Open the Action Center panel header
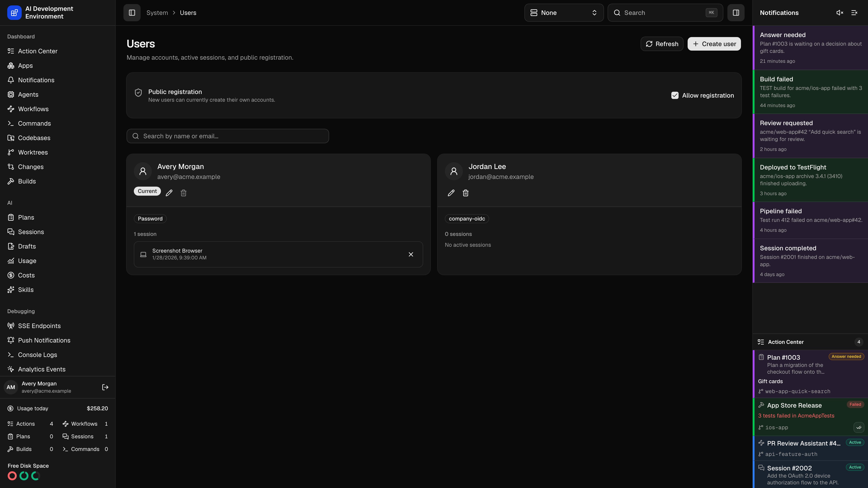 pos(810,342)
